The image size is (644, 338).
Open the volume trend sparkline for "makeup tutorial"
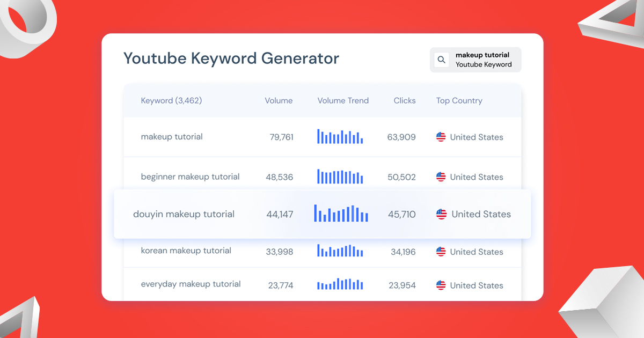click(340, 137)
